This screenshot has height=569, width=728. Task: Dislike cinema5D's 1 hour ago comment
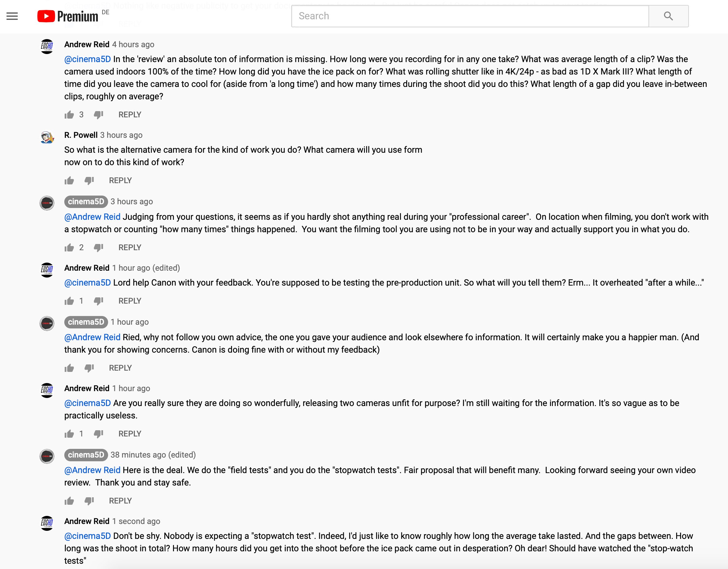[89, 368]
